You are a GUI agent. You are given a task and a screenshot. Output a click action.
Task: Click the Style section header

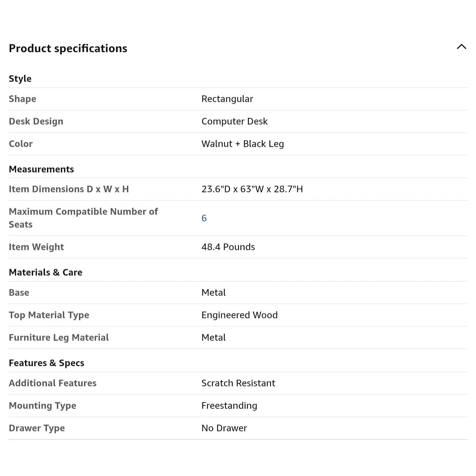coord(20,79)
